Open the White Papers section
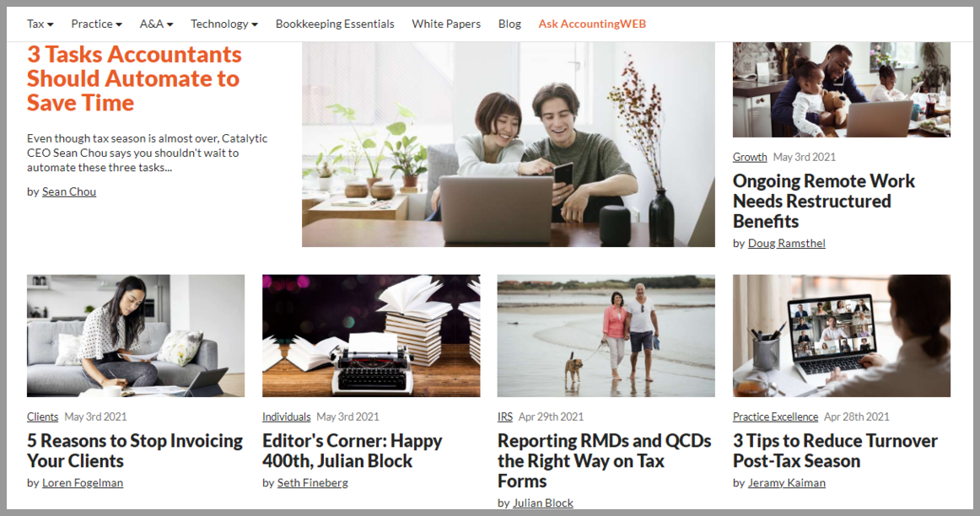 tap(446, 24)
